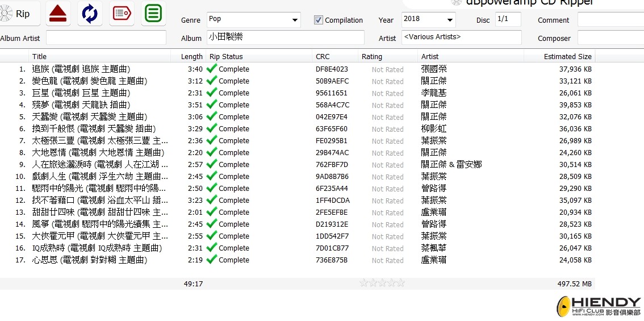Click the CRC column header
Screen dimensions: 644x321
[x=323, y=56]
